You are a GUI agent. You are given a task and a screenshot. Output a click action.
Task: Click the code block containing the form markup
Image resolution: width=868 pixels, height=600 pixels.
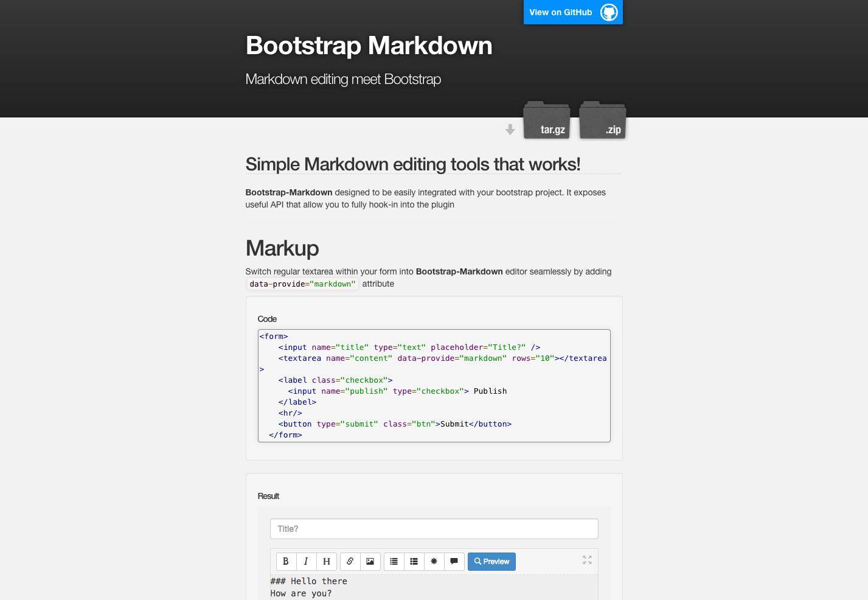(x=434, y=386)
